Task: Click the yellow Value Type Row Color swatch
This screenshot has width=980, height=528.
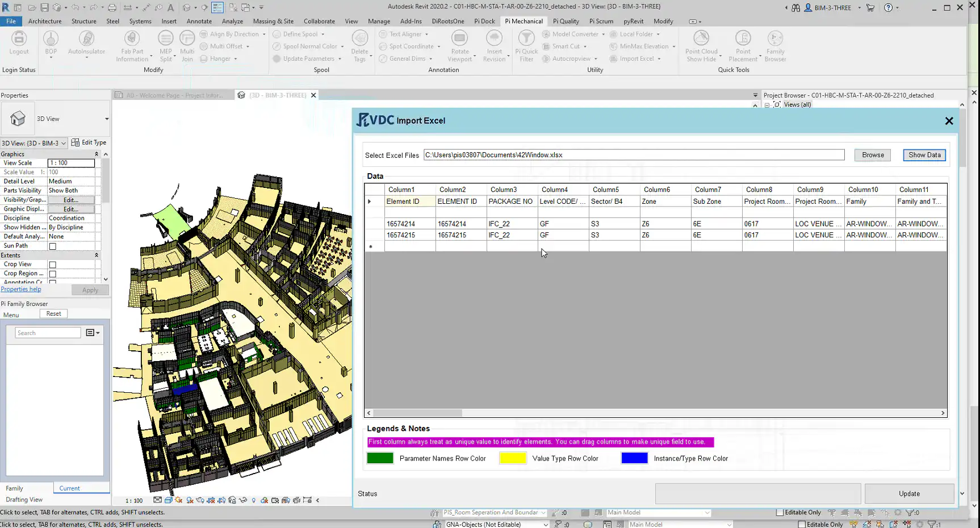Action: [513, 458]
